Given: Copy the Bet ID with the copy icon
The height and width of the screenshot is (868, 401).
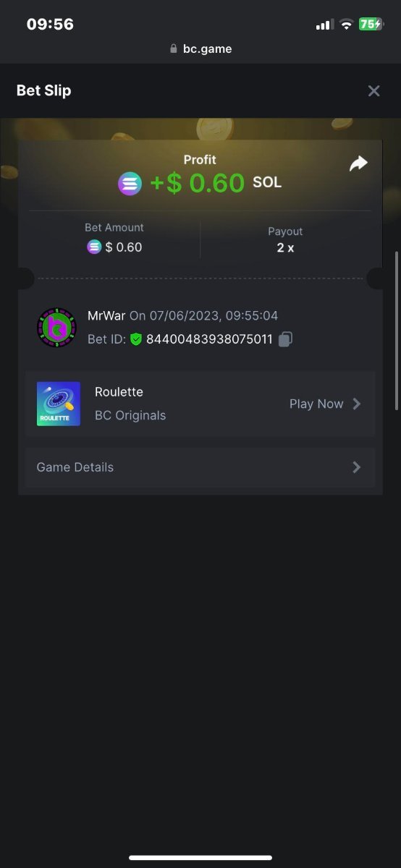Looking at the screenshot, I should tap(286, 339).
